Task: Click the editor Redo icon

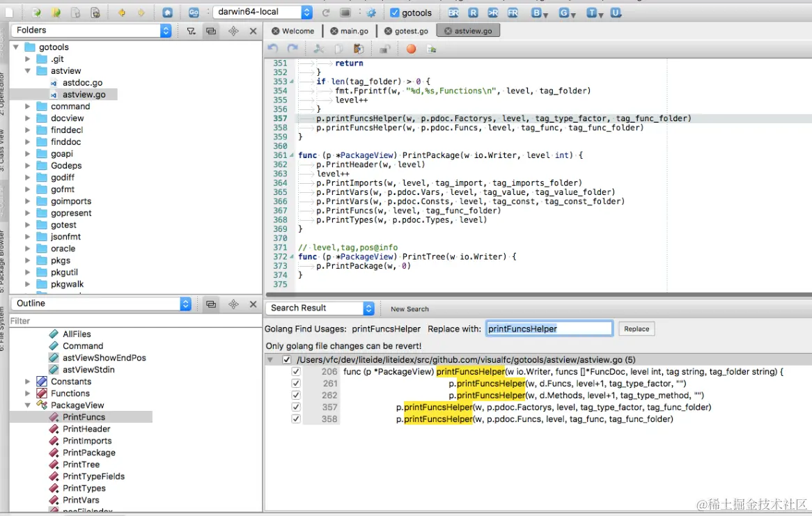Action: (x=292, y=49)
